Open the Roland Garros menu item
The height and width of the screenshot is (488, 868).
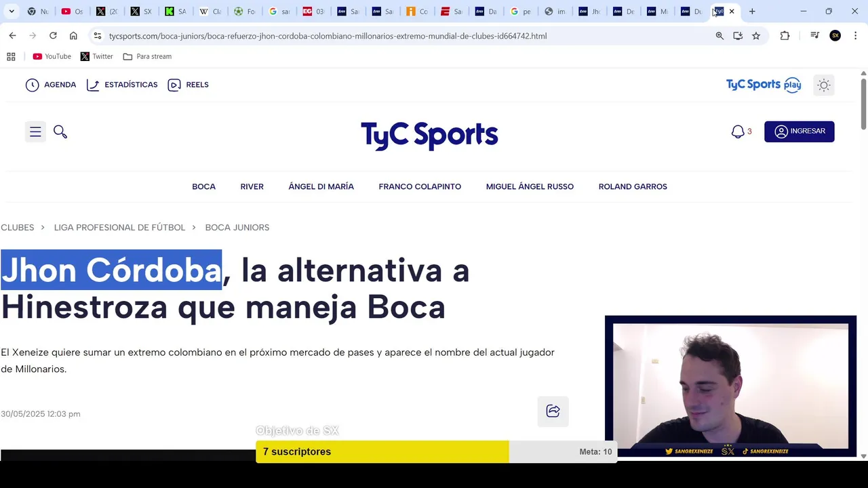(x=633, y=186)
